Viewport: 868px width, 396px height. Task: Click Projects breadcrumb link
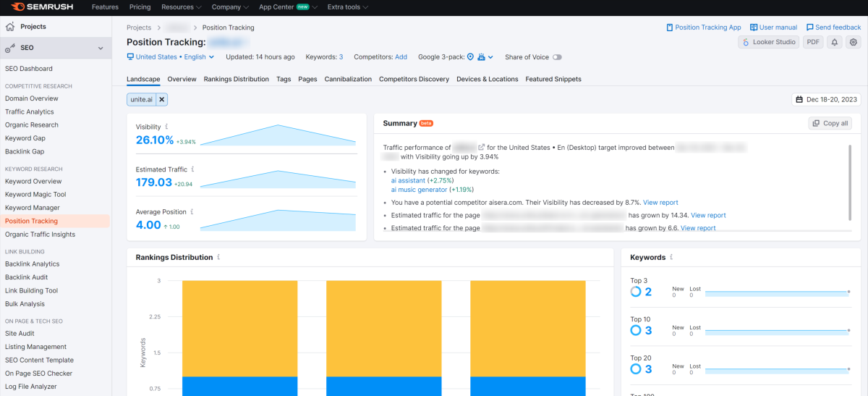pyautogui.click(x=139, y=28)
